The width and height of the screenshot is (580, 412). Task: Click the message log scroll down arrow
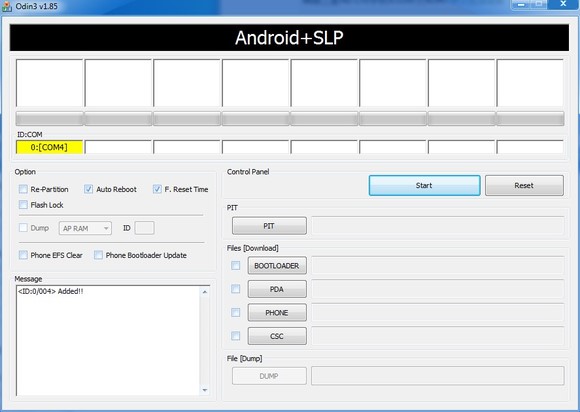coord(205,390)
